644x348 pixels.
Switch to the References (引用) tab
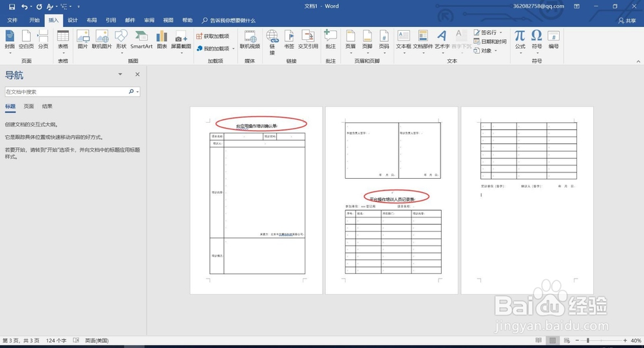click(x=111, y=20)
